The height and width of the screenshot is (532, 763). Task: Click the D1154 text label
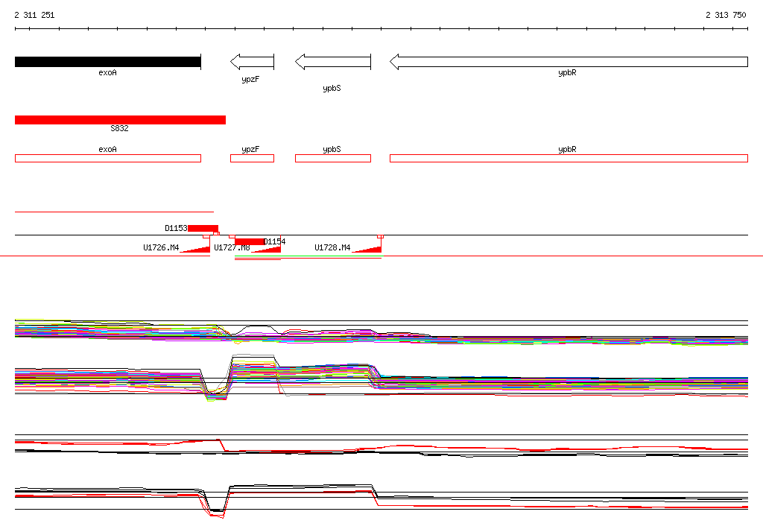tap(275, 241)
